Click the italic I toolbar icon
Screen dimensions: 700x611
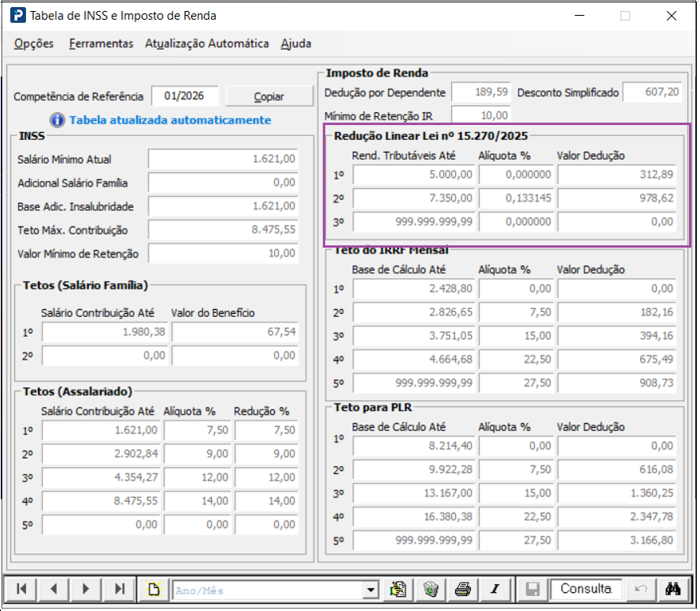point(495,589)
